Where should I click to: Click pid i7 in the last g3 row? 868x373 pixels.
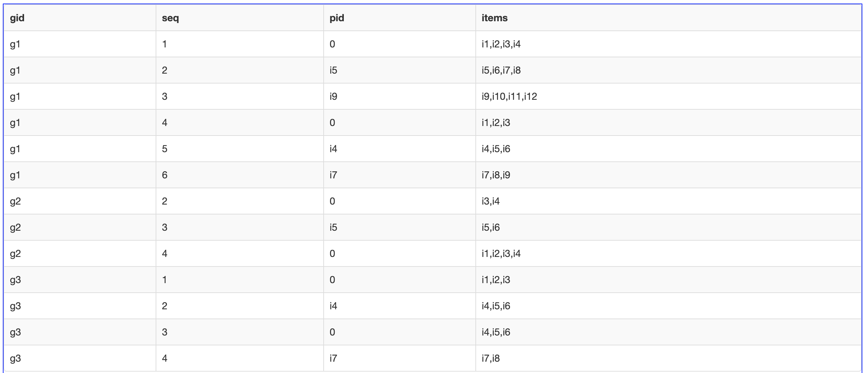pyautogui.click(x=400, y=358)
